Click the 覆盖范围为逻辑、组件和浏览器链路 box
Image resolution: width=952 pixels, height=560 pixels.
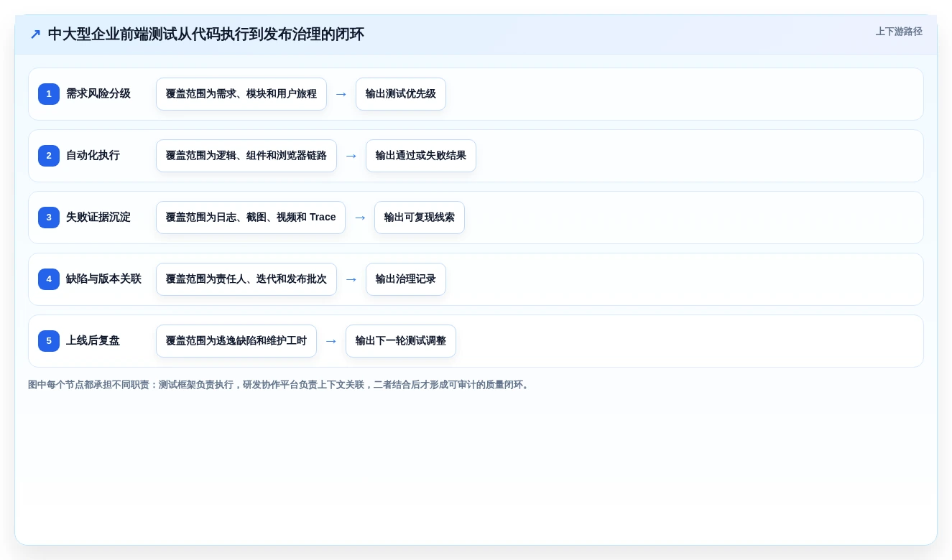(246, 156)
